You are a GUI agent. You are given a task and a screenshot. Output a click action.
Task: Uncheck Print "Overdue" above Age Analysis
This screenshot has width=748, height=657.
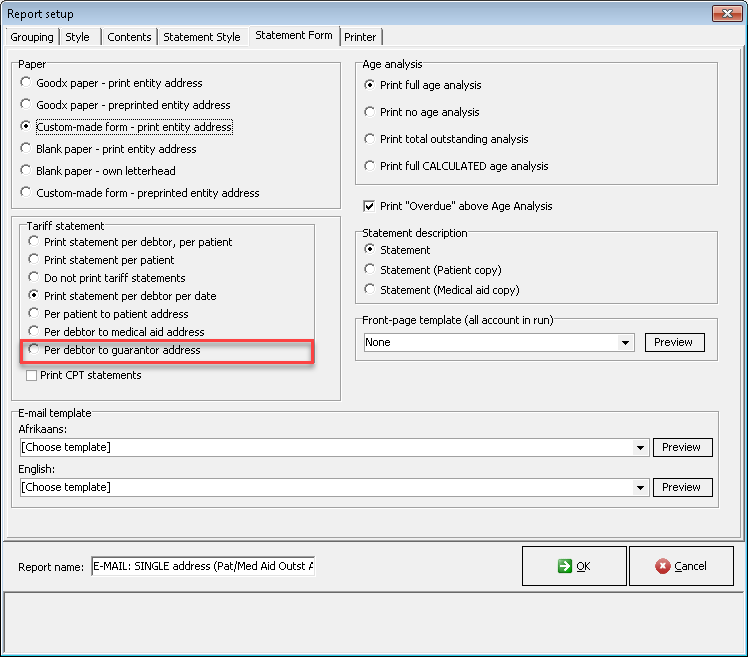369,206
